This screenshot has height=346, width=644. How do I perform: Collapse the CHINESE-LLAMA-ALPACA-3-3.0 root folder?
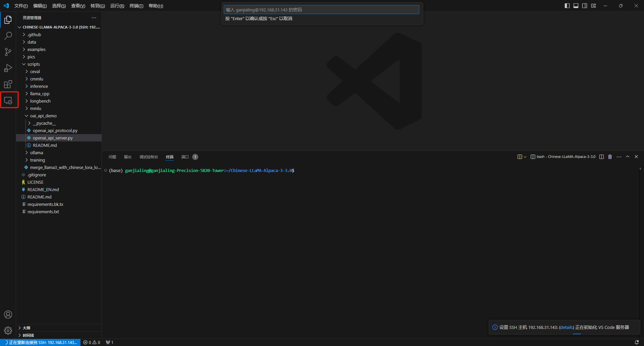coord(59,27)
